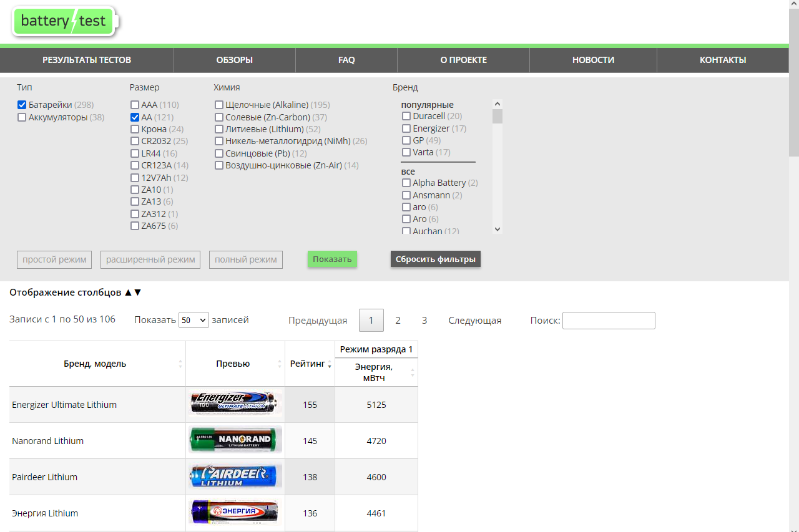Screen dimensions: 799x532
Task: Open the records-per-page dropdown showing 50
Action: coord(194,320)
